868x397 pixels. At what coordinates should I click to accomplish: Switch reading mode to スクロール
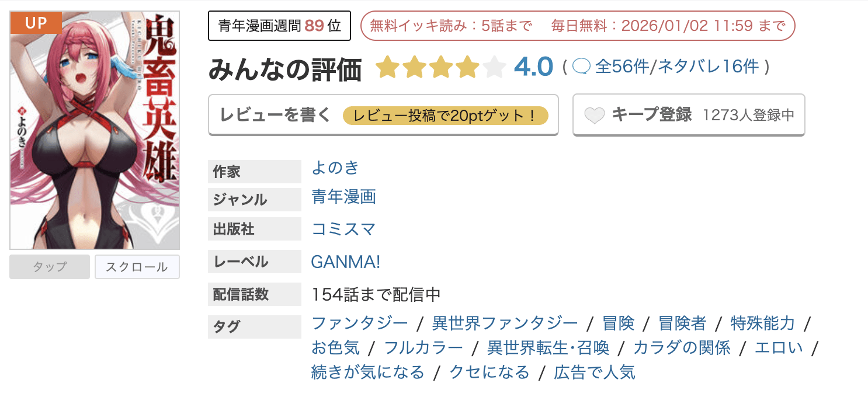pyautogui.click(x=137, y=267)
